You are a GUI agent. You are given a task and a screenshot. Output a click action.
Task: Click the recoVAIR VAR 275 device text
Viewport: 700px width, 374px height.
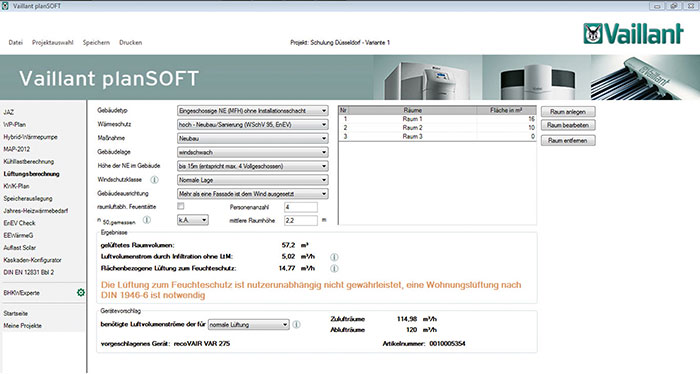(202, 344)
